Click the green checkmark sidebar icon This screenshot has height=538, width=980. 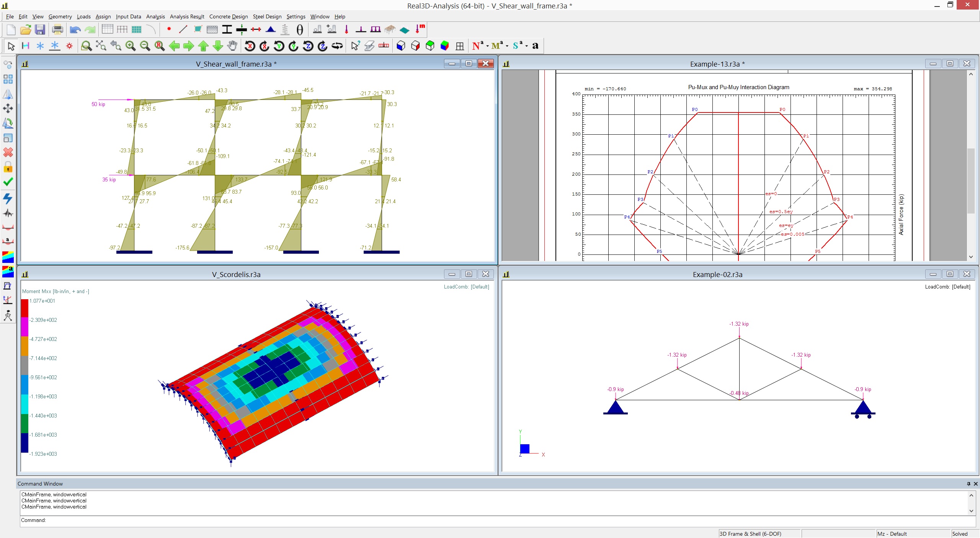[x=8, y=182]
